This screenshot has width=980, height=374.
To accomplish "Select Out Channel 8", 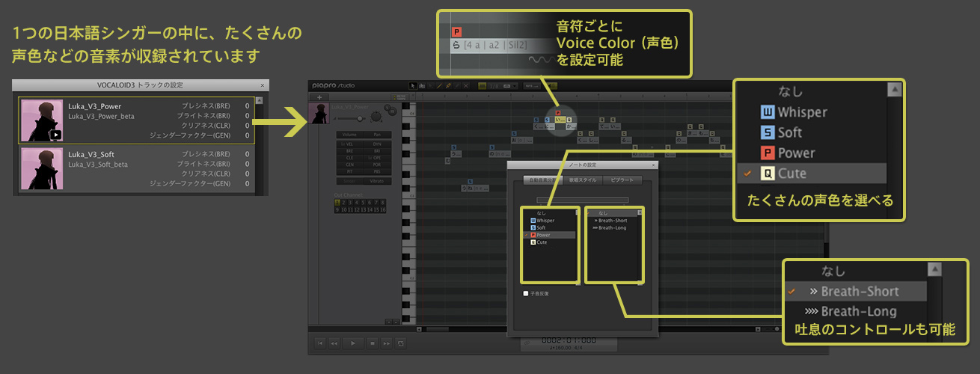I will (383, 202).
